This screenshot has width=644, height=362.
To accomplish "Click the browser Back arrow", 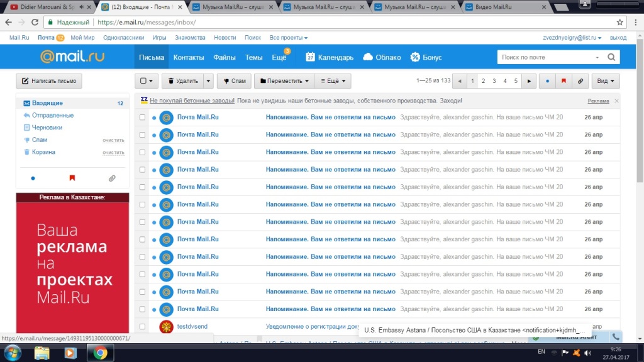I will (x=9, y=22).
